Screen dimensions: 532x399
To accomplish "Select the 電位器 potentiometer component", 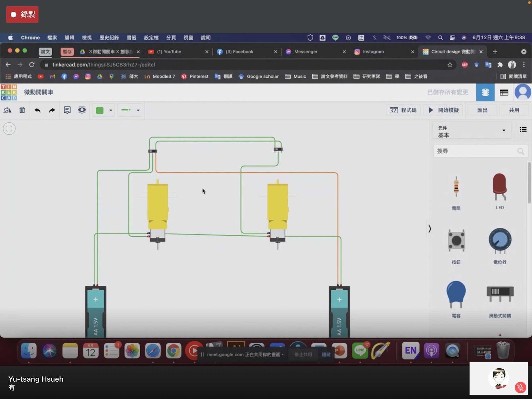I will [x=500, y=245].
